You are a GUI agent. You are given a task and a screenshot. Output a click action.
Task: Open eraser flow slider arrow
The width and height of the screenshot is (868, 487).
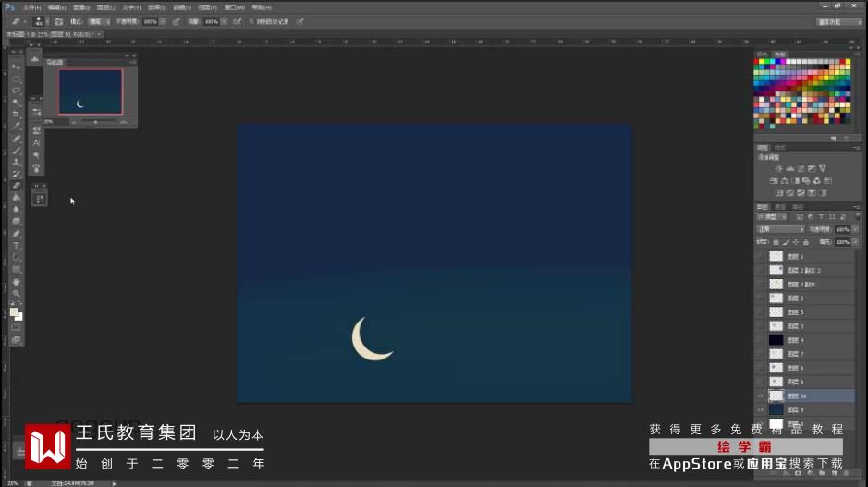coord(225,21)
